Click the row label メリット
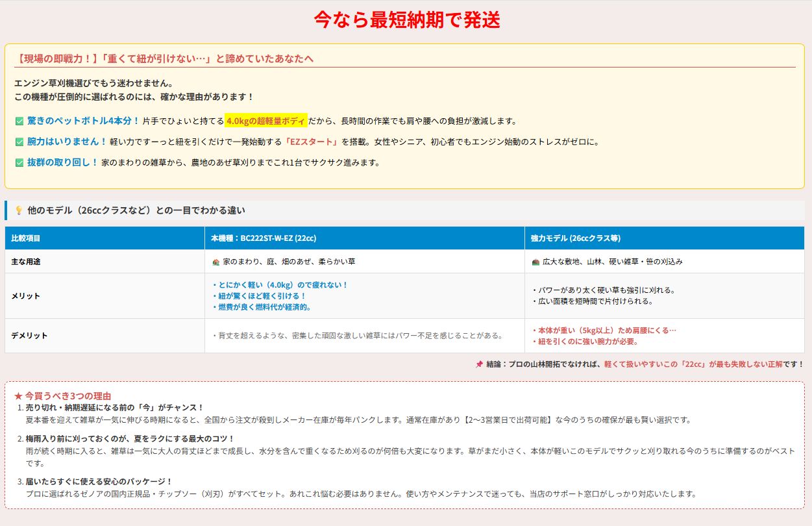Viewport: 812px width, 526px height. tap(26, 296)
